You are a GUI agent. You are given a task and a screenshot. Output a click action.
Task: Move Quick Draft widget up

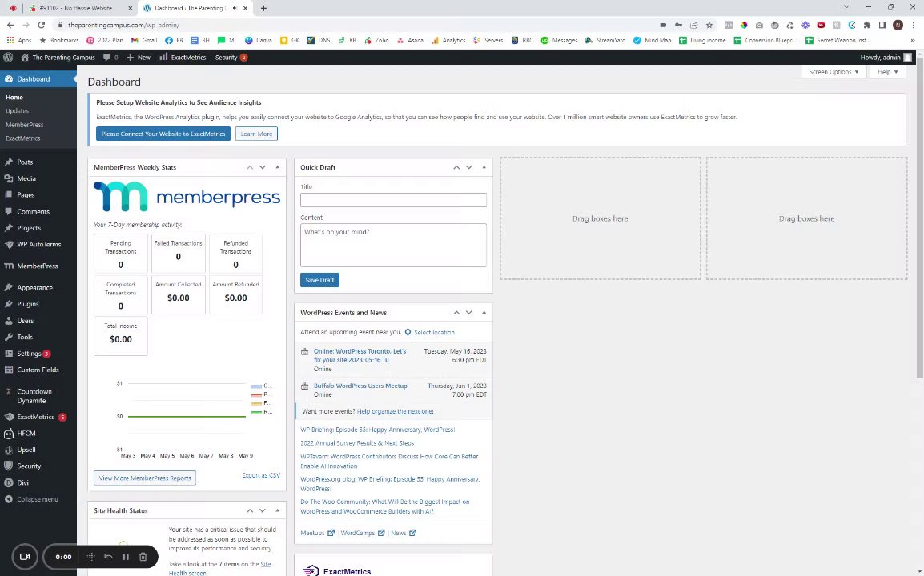[456, 167]
